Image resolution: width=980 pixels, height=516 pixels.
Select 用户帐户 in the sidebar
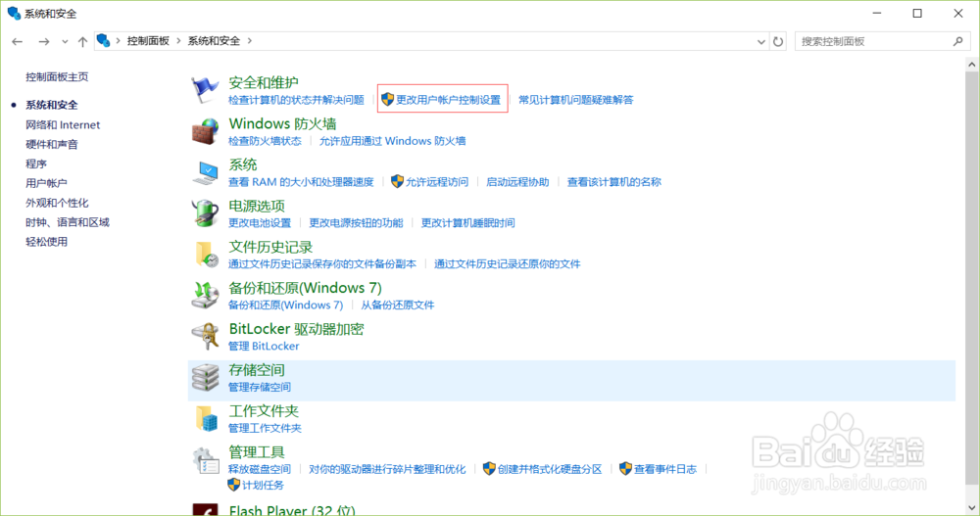46,183
